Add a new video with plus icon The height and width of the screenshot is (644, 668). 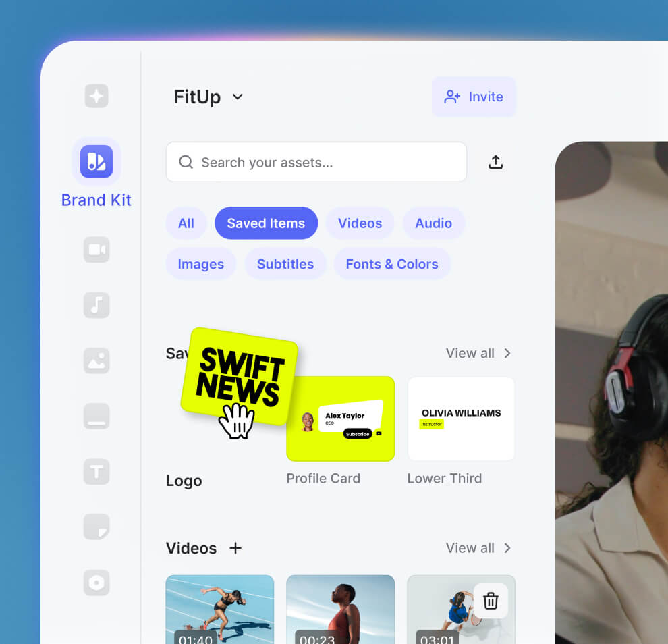pos(235,548)
